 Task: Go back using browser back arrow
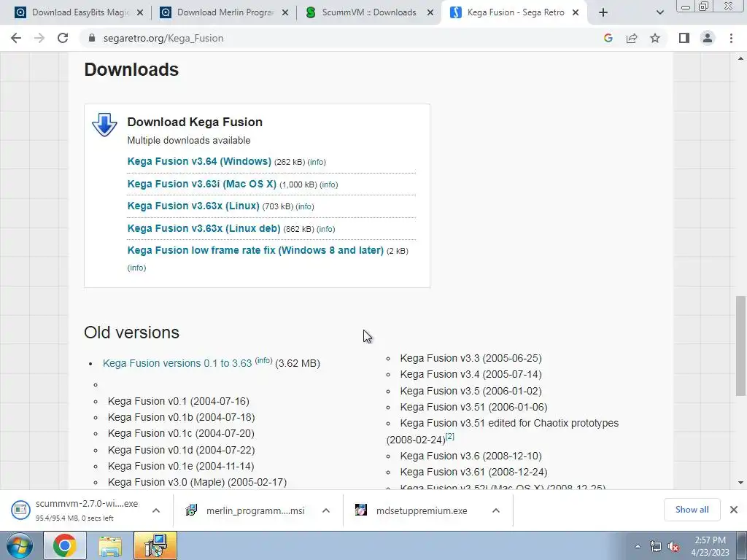(x=16, y=38)
